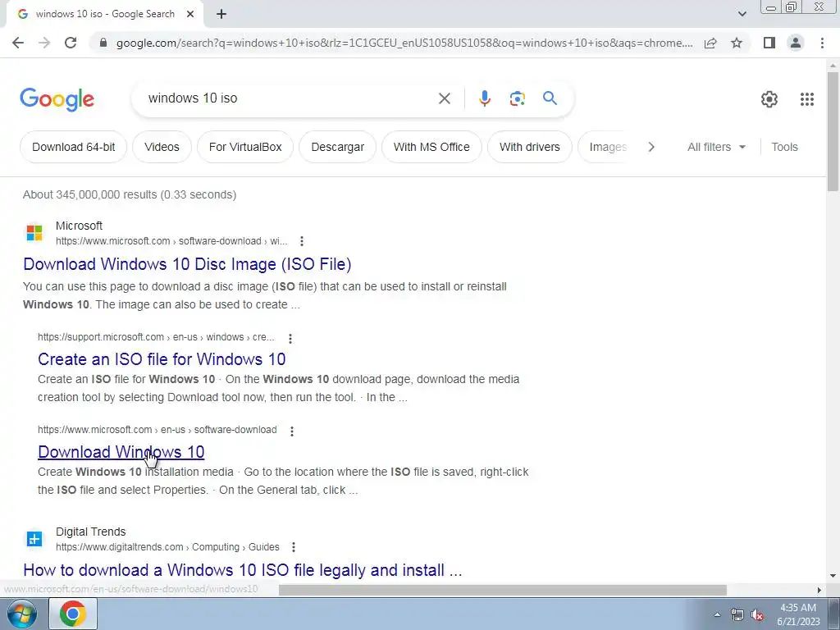Close the windows 10 iso tab
840x630 pixels.
click(x=190, y=15)
